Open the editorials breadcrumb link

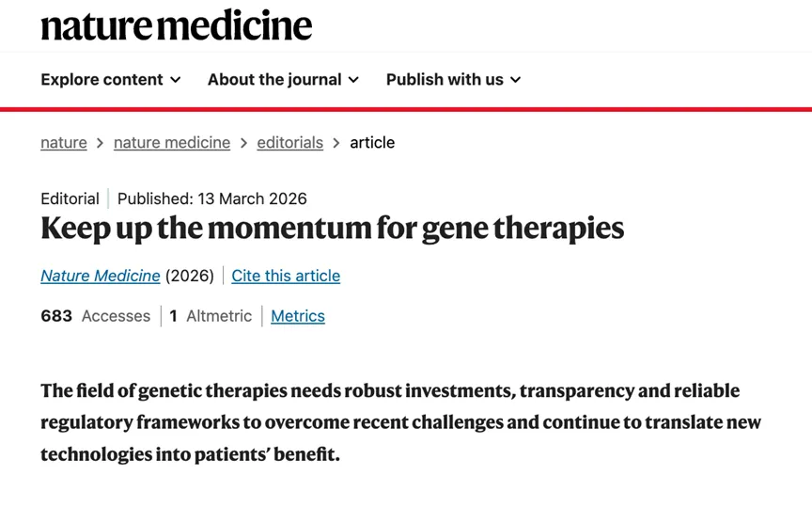pyautogui.click(x=289, y=143)
